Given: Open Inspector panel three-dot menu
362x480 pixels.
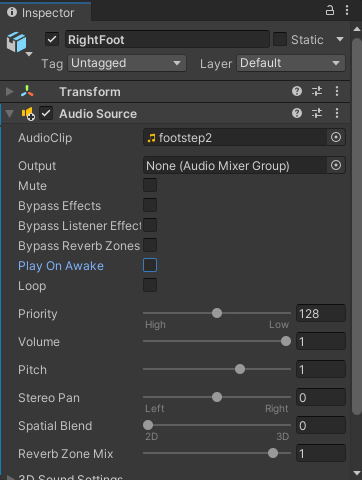Looking at the screenshot, I should pyautogui.click(x=347, y=10).
